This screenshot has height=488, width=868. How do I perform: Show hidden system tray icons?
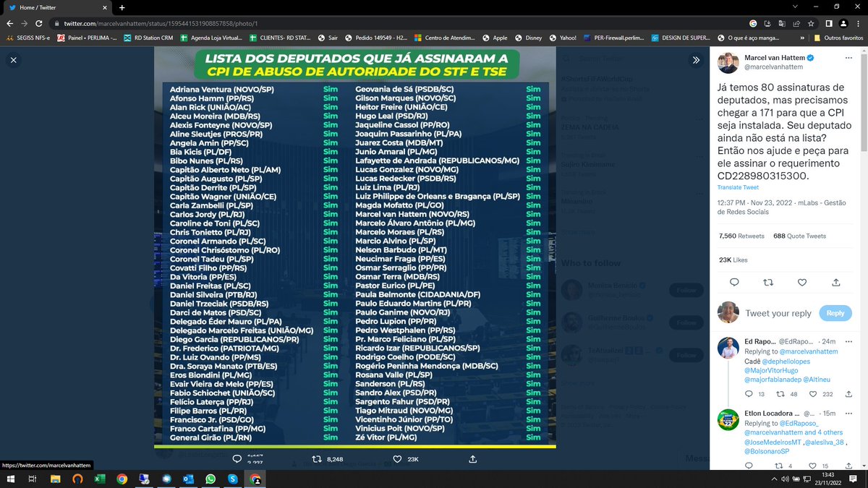[x=773, y=479]
